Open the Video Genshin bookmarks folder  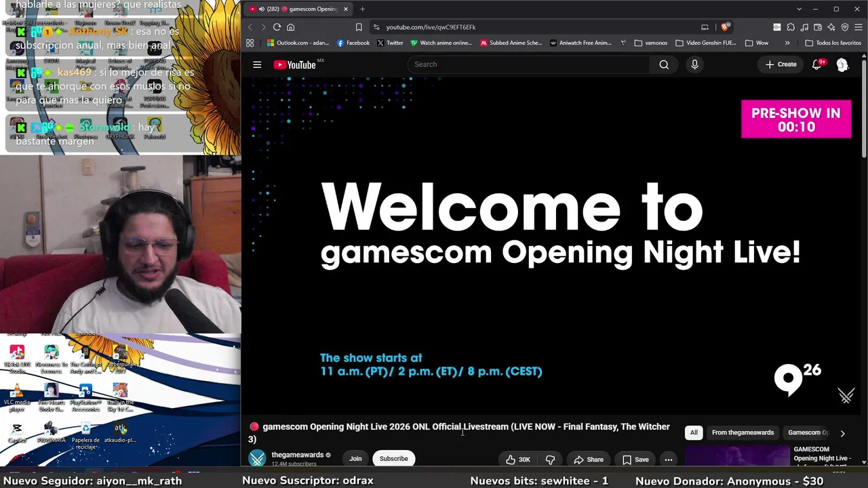click(x=706, y=43)
